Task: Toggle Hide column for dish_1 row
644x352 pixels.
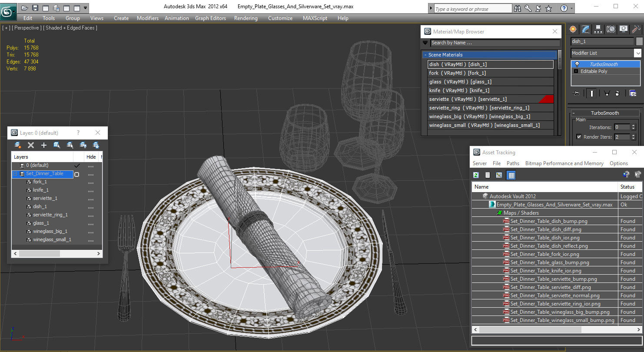Action: tap(90, 207)
